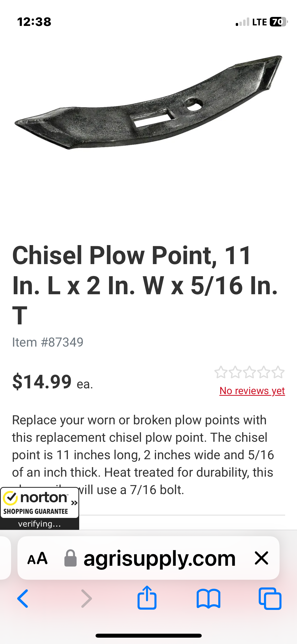This screenshot has height=644, width=297.
Task: Click the No reviews yet link
Action: (x=252, y=391)
